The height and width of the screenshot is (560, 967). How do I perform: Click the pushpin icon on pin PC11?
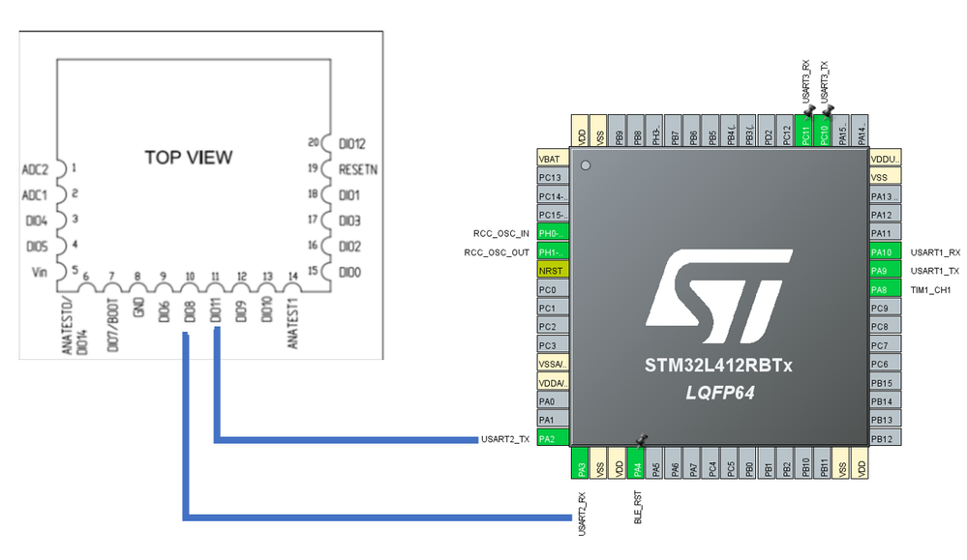(809, 111)
